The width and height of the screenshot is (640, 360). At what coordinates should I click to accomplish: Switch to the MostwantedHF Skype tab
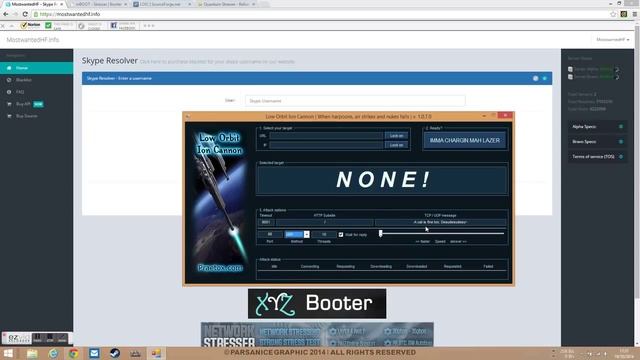pos(34,4)
